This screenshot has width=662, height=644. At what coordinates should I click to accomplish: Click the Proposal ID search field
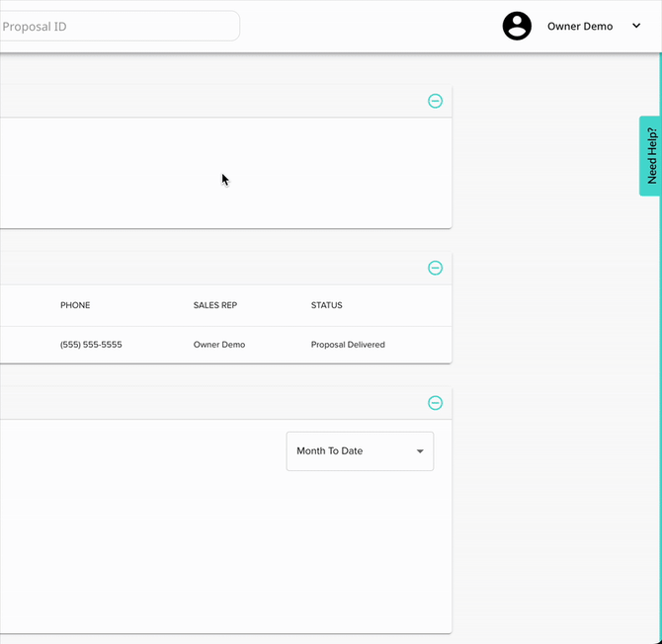point(117,27)
